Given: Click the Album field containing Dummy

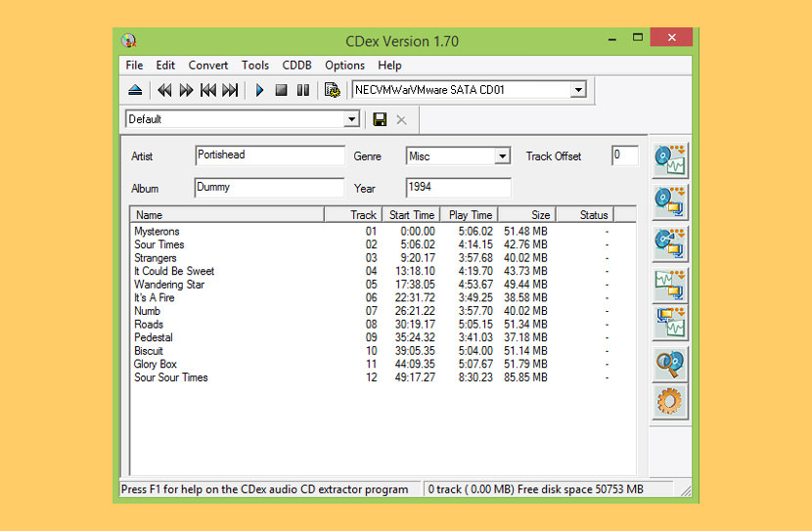Looking at the screenshot, I should click(269, 188).
